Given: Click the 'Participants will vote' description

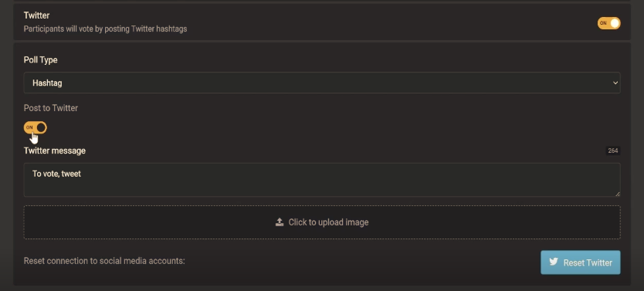Looking at the screenshot, I should [x=106, y=29].
